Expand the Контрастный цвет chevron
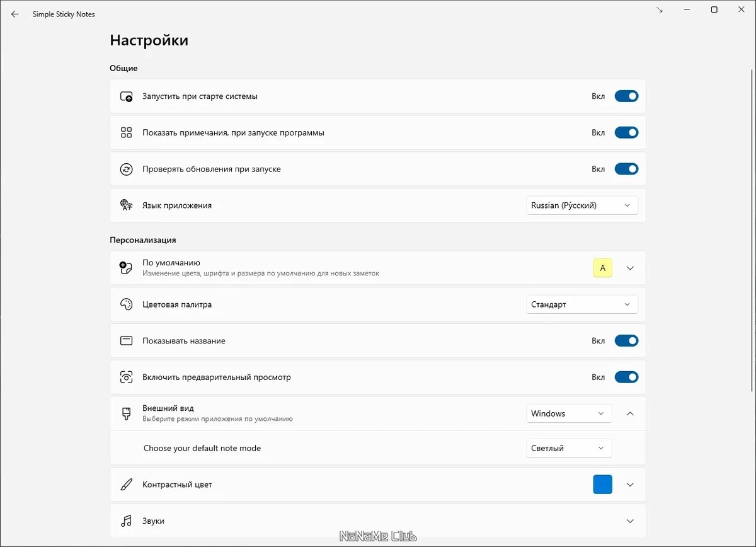The image size is (756, 547). coord(630,485)
